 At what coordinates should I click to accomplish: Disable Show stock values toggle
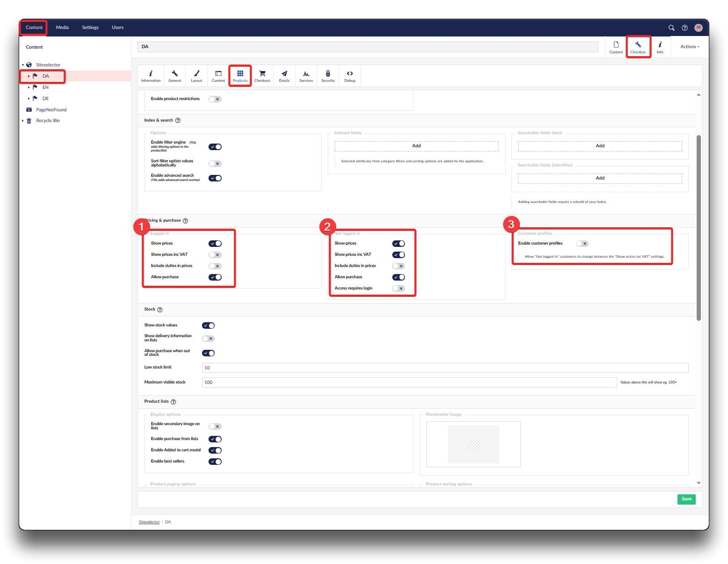tap(208, 325)
